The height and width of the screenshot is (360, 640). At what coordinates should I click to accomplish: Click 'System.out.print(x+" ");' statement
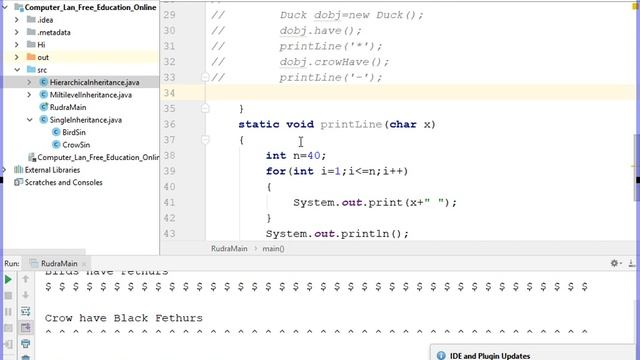point(375,202)
